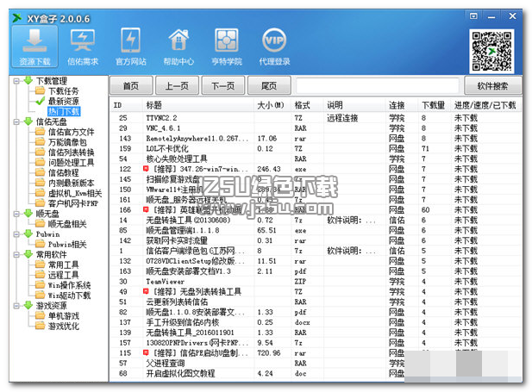Screen dimensions: 532x392
Task: Select the 获取网卡实时流量 row
Action: [316, 240]
